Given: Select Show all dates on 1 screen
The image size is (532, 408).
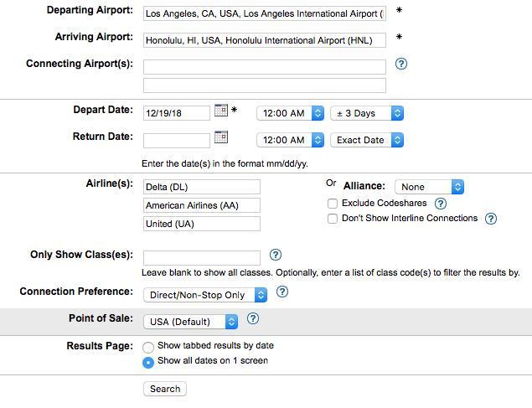Looking at the screenshot, I should coord(148,362).
